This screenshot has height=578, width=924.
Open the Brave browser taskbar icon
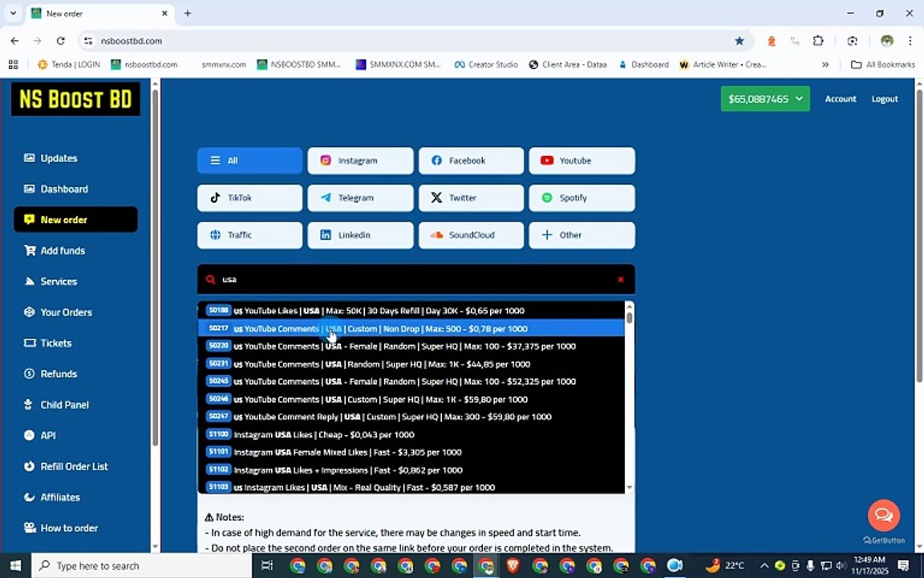point(513,566)
